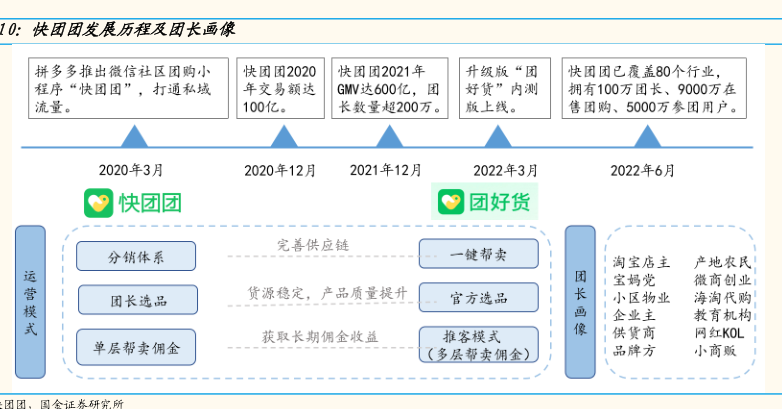
Task: Click the vertical 运营模式 label block
Action: [x=31, y=302]
